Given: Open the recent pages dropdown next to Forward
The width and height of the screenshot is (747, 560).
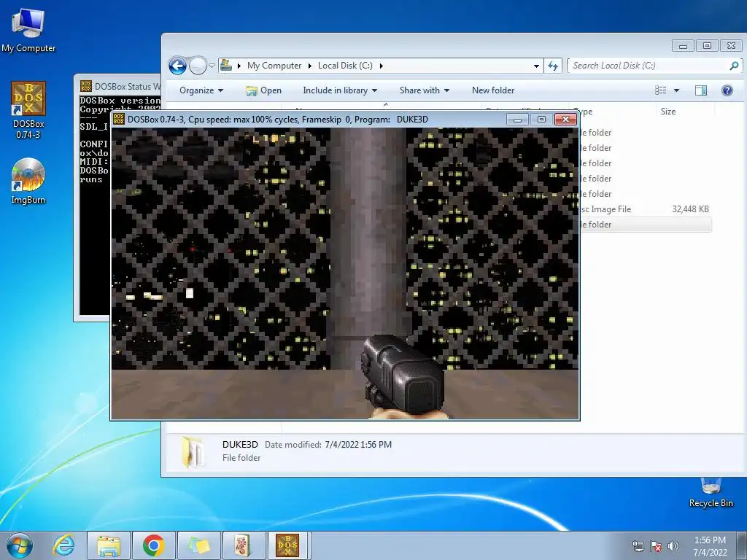Looking at the screenshot, I should 212,66.
